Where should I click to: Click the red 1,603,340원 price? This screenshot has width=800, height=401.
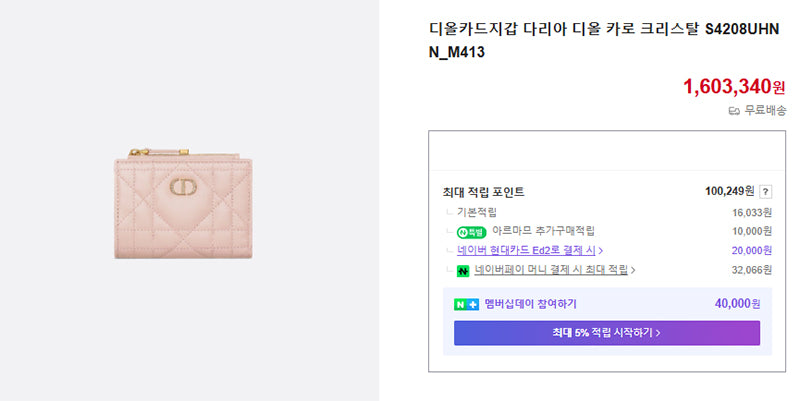tap(734, 86)
